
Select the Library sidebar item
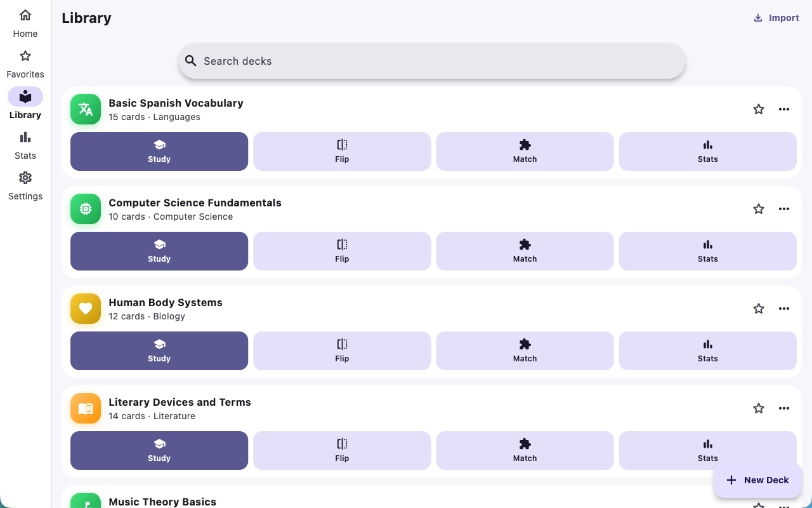pos(25,105)
